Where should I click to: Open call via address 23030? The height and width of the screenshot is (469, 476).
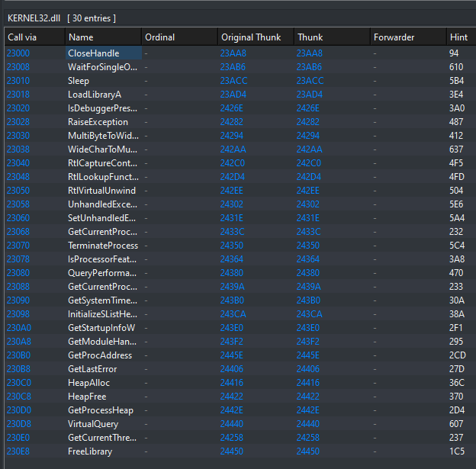tap(18, 136)
